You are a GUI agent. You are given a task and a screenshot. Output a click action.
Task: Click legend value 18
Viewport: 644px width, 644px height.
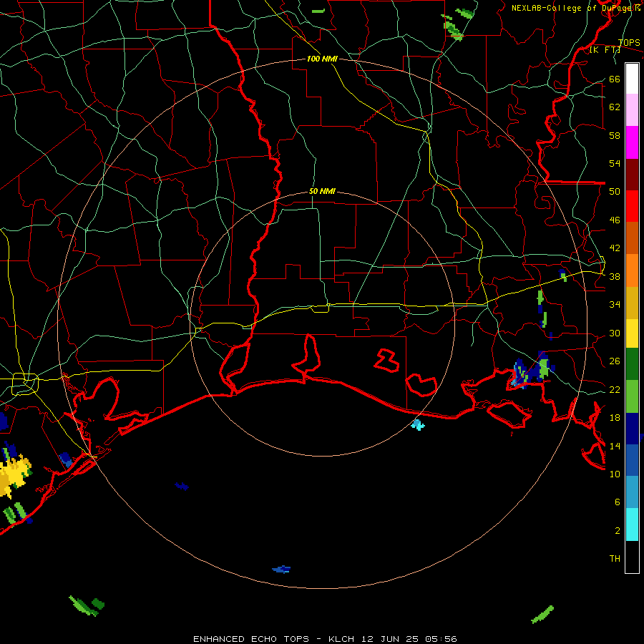(x=615, y=418)
